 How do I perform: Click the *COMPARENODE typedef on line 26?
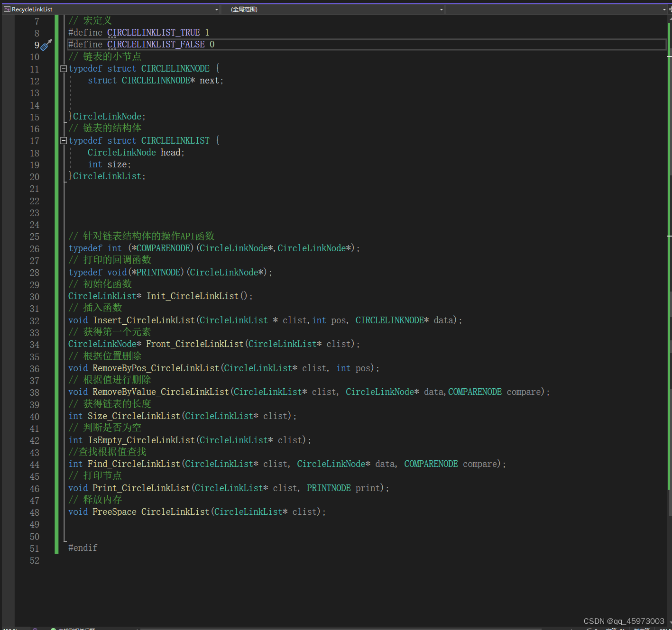pyautogui.click(x=161, y=248)
